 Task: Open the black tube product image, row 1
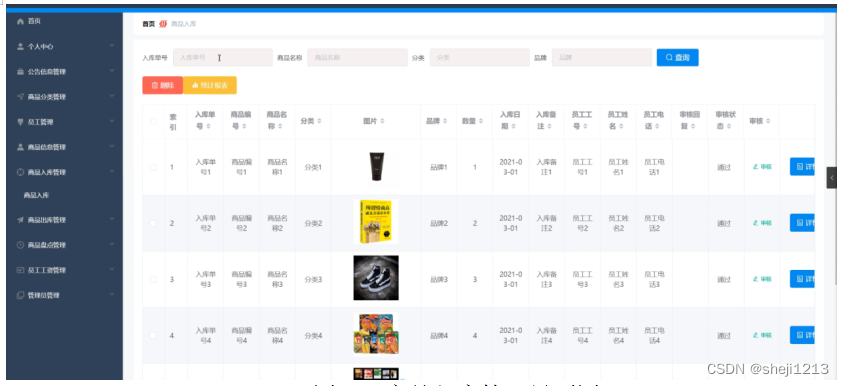pyautogui.click(x=376, y=166)
